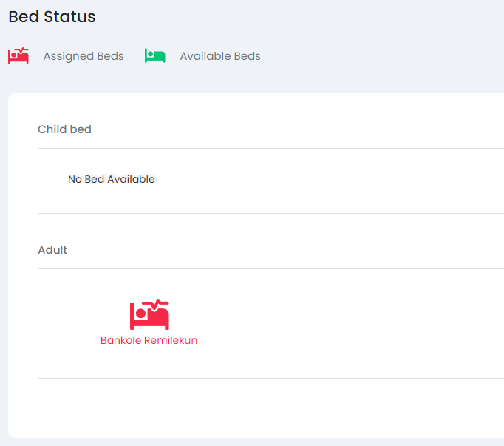The image size is (504, 446).
Task: Click the green Available Beds legend icon
Action: pos(154,56)
